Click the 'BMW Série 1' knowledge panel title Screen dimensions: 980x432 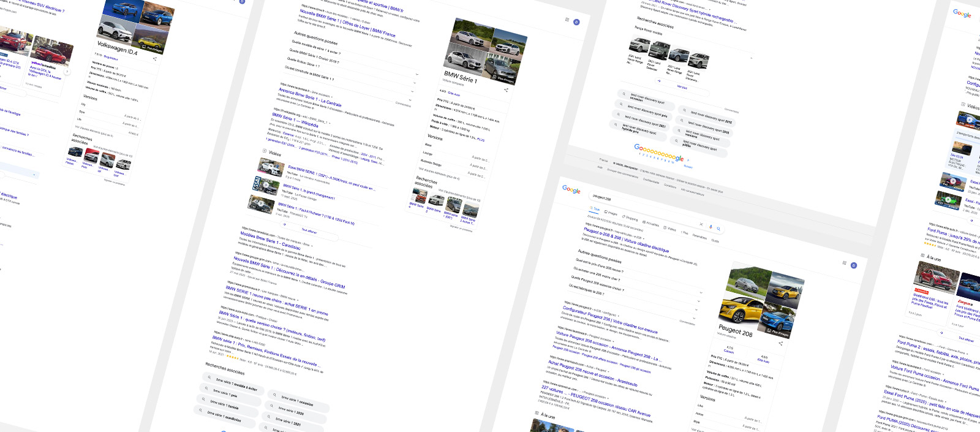460,76
